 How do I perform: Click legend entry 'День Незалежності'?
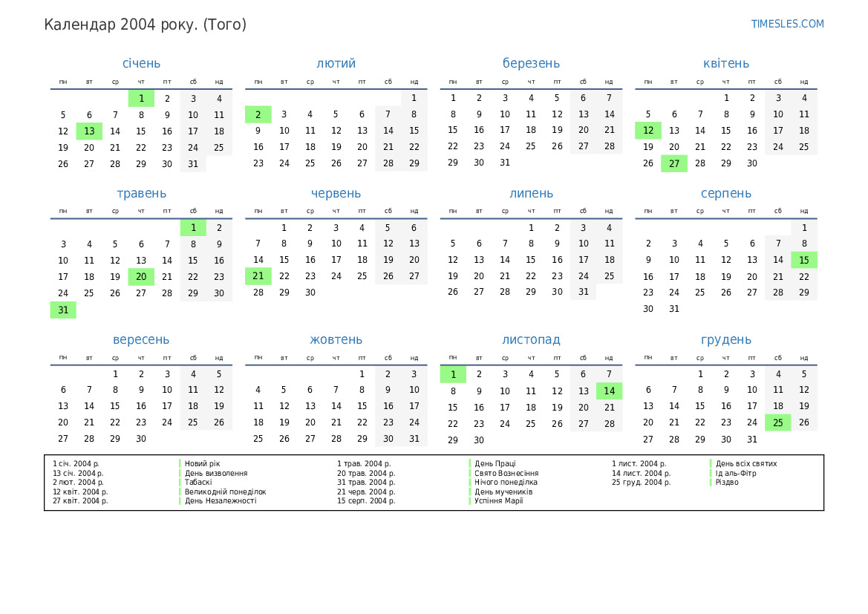tap(221, 500)
